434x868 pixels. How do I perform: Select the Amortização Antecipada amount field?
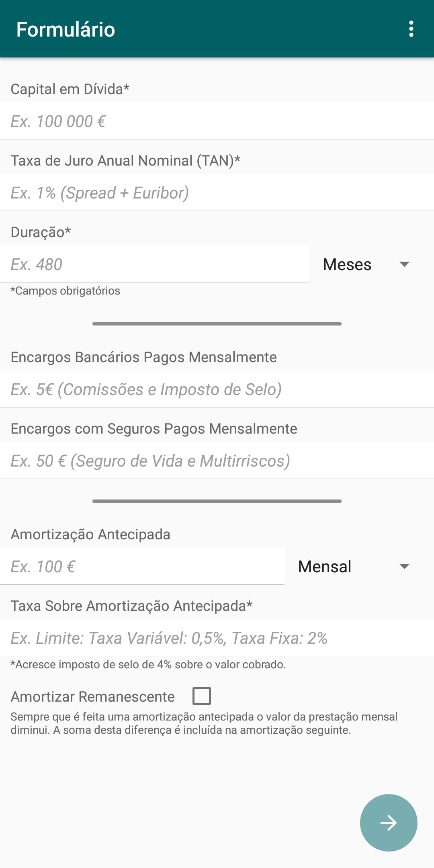[142, 567]
